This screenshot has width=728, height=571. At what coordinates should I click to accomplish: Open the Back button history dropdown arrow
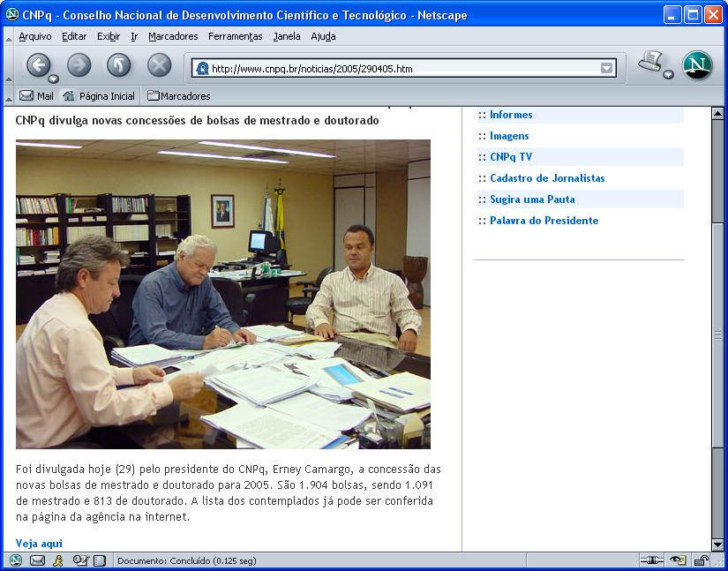point(54,78)
